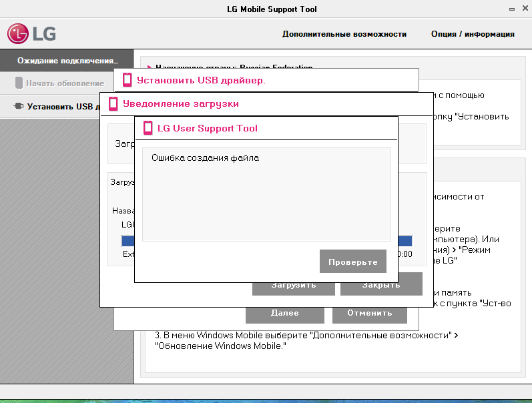Click the Обновление Windows Mobile instruction text
532x403 pixels.
(x=220, y=346)
